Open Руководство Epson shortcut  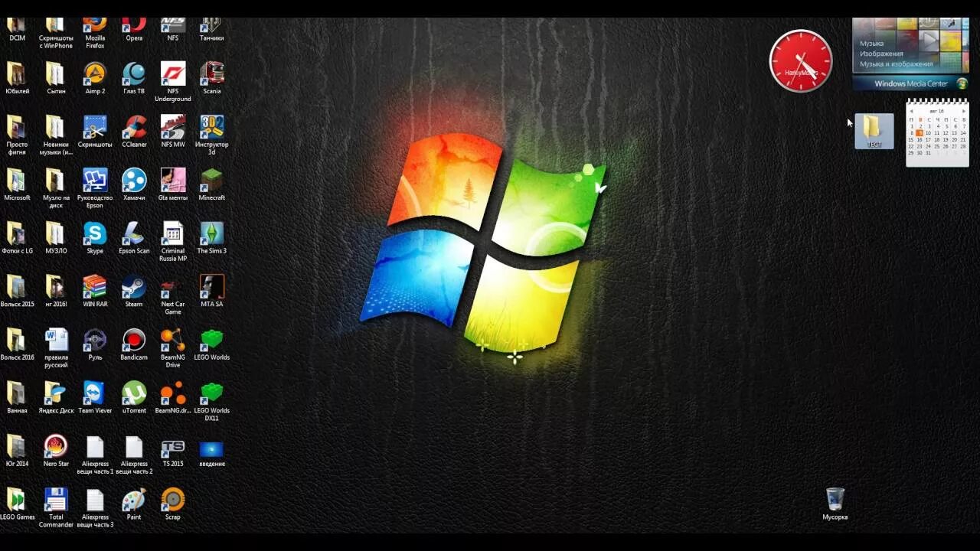[x=95, y=188]
